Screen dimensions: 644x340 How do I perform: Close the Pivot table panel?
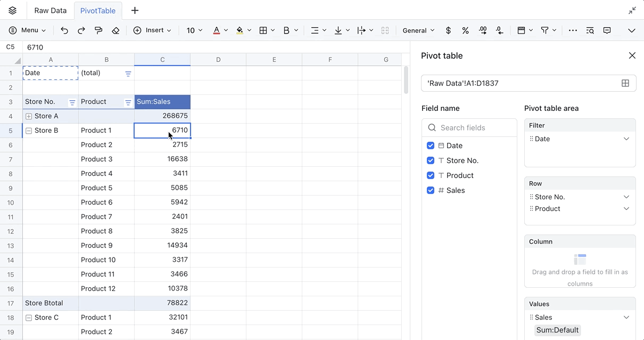click(x=632, y=55)
